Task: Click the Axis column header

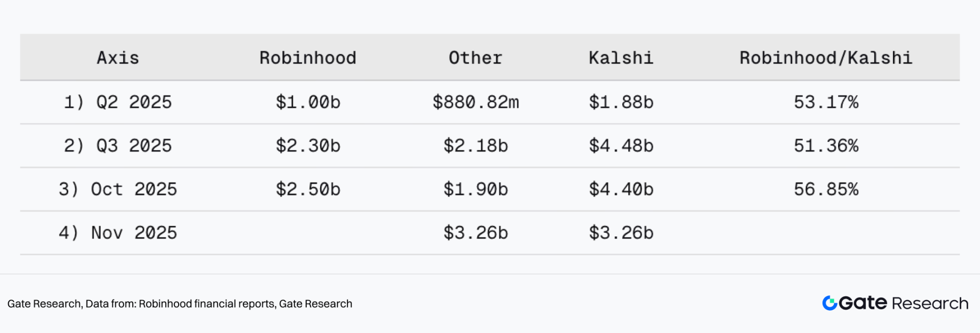Action: click(118, 58)
